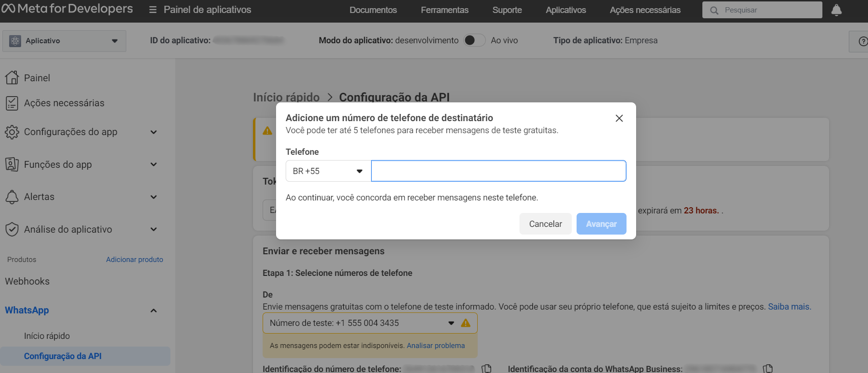868x373 pixels.
Task: Click the search magnifier icon
Action: [x=714, y=10]
